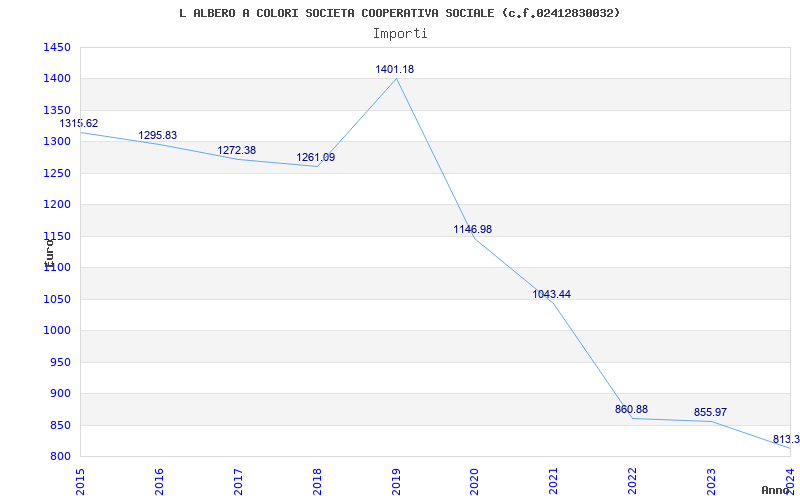Click the 1200 y-axis tick label

coord(57,205)
